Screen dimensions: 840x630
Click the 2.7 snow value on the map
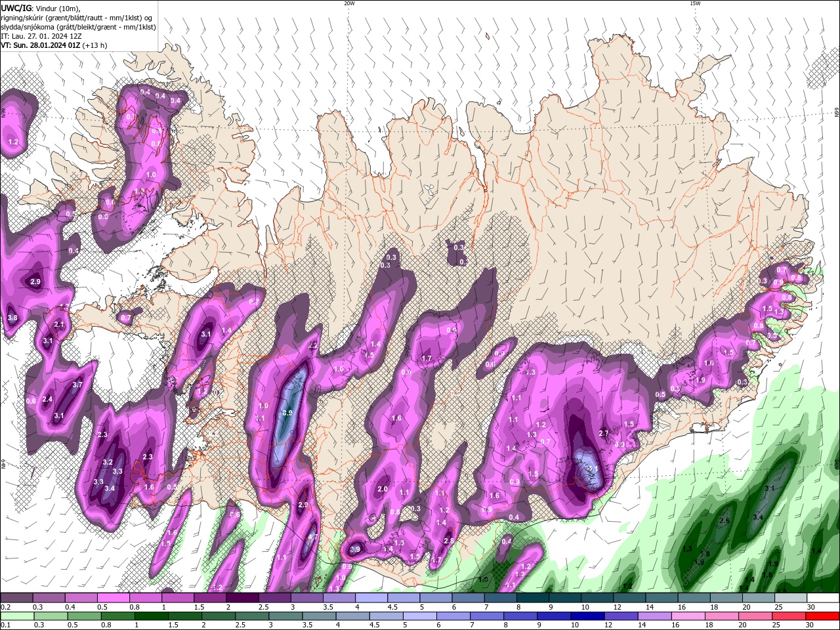click(605, 433)
